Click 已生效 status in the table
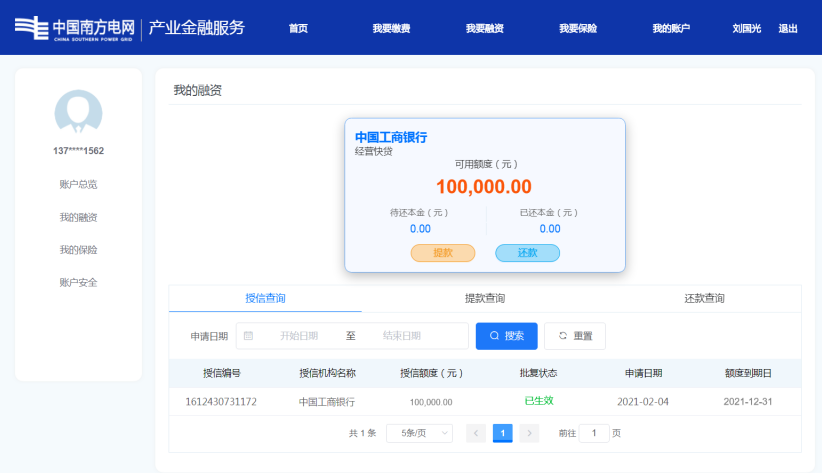 click(x=539, y=401)
